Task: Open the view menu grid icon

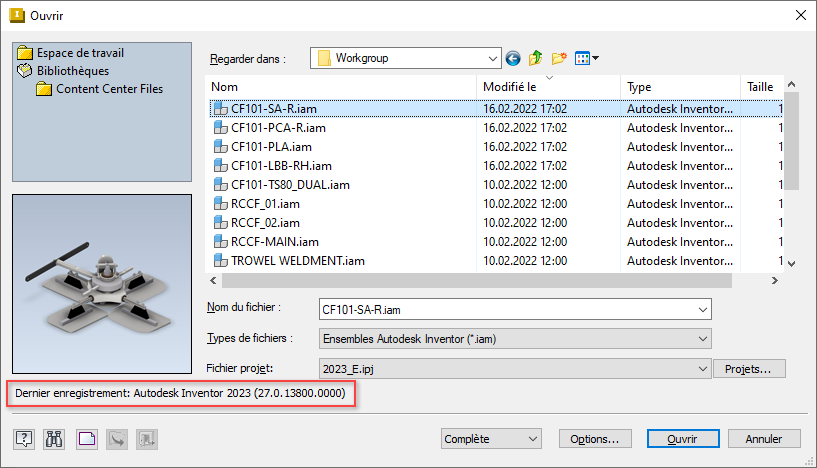Action: [586, 58]
